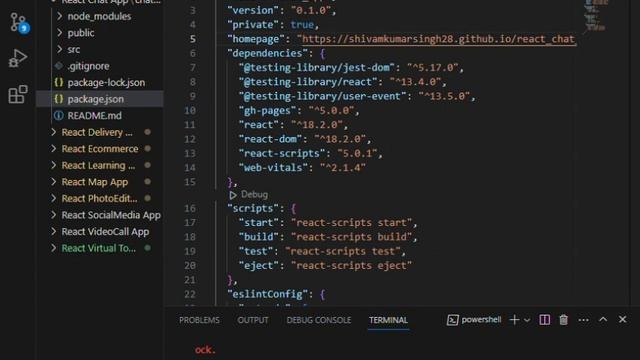Click the "react-scripts build" value
Viewport: 640px width, 360px height.
(351, 237)
